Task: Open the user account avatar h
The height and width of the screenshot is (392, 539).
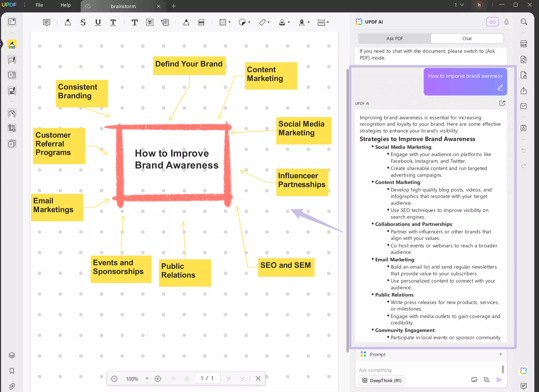Action: click(x=479, y=5)
